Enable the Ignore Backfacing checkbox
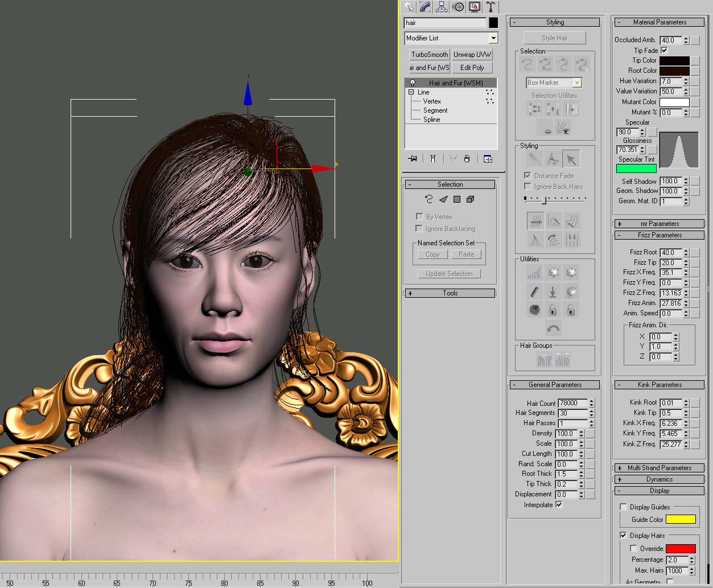Viewport: 713px width, 588px height. (x=419, y=228)
